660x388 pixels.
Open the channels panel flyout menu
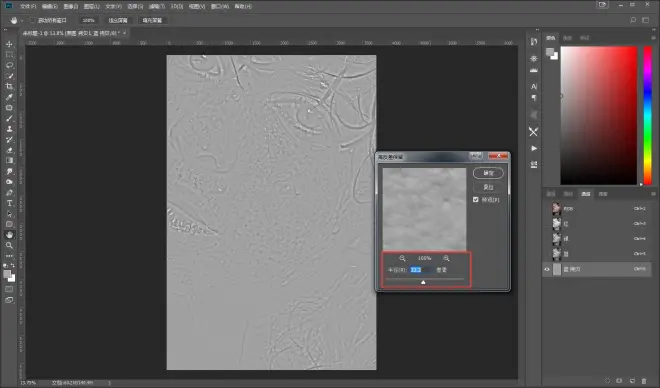(x=654, y=194)
